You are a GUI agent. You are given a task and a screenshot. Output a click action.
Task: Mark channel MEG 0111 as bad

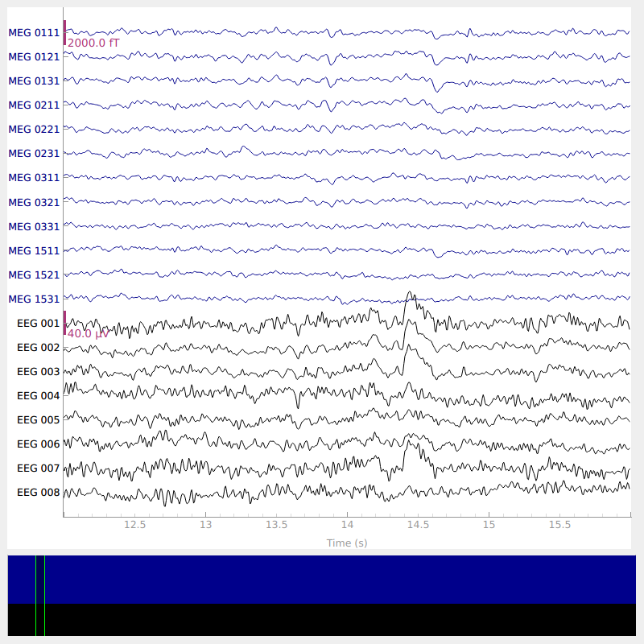(x=34, y=33)
